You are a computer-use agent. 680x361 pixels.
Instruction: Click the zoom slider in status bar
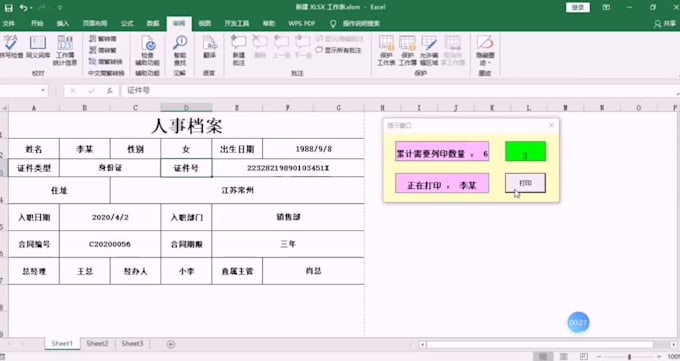(629, 357)
